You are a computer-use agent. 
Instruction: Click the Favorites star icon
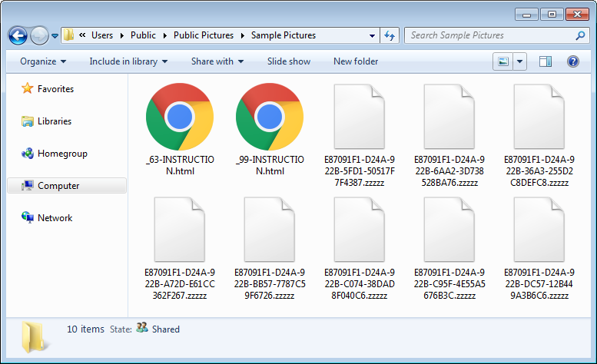pyautogui.click(x=27, y=88)
